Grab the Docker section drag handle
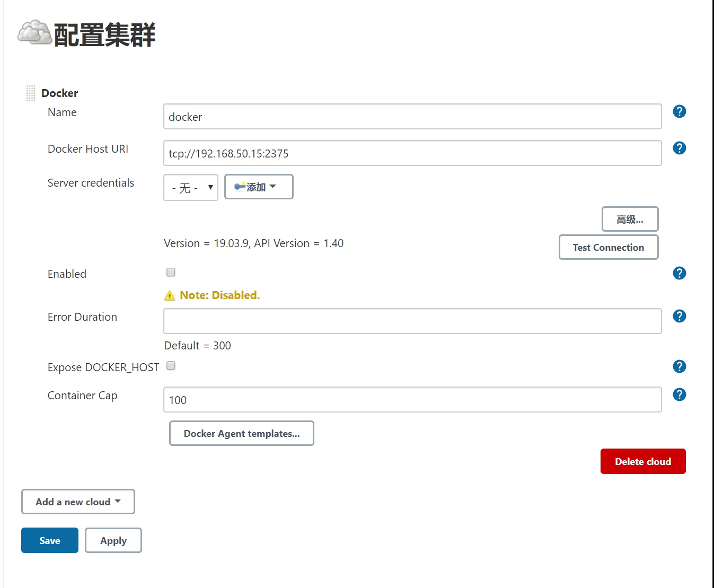 [x=31, y=93]
